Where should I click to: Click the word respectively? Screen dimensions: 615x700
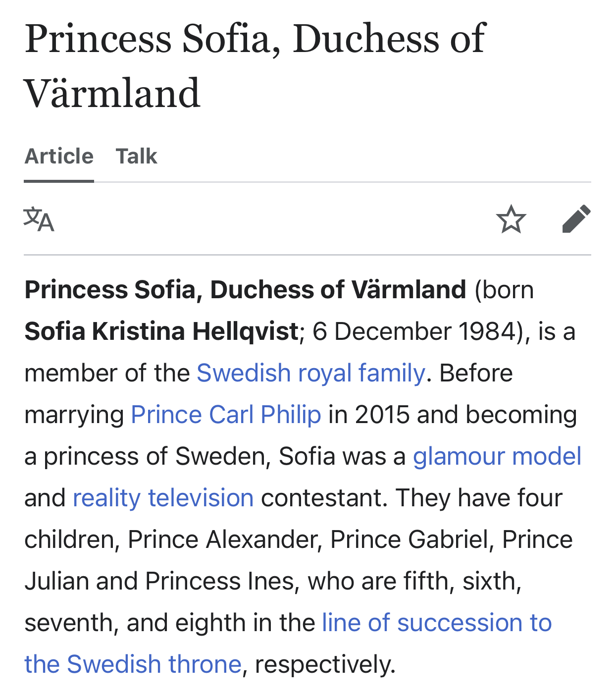click(x=324, y=664)
